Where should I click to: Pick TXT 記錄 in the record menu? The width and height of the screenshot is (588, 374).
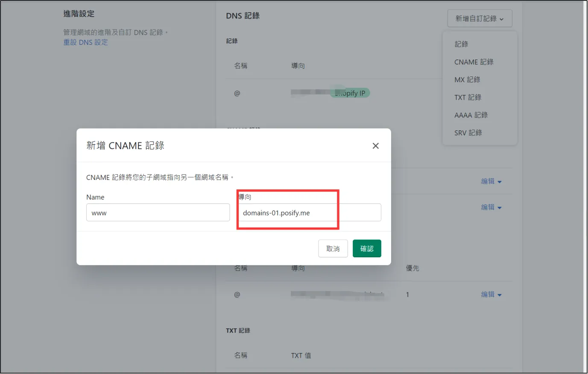point(468,97)
